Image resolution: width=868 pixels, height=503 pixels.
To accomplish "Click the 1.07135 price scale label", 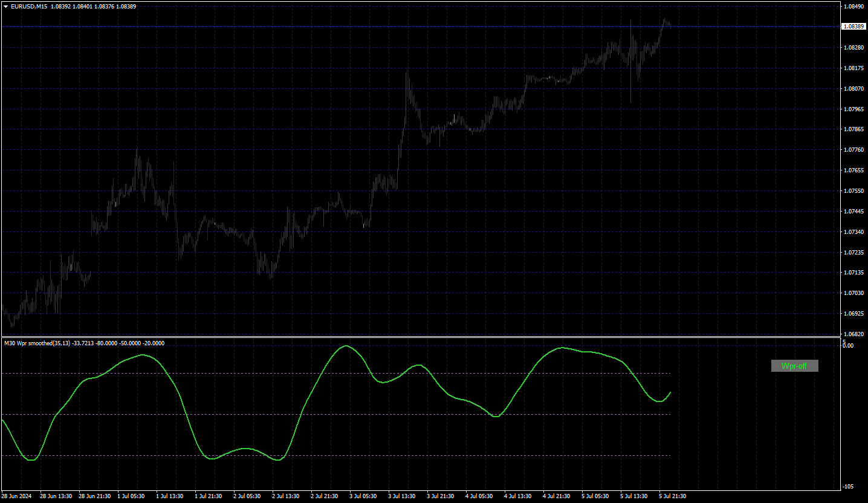I will point(853,273).
